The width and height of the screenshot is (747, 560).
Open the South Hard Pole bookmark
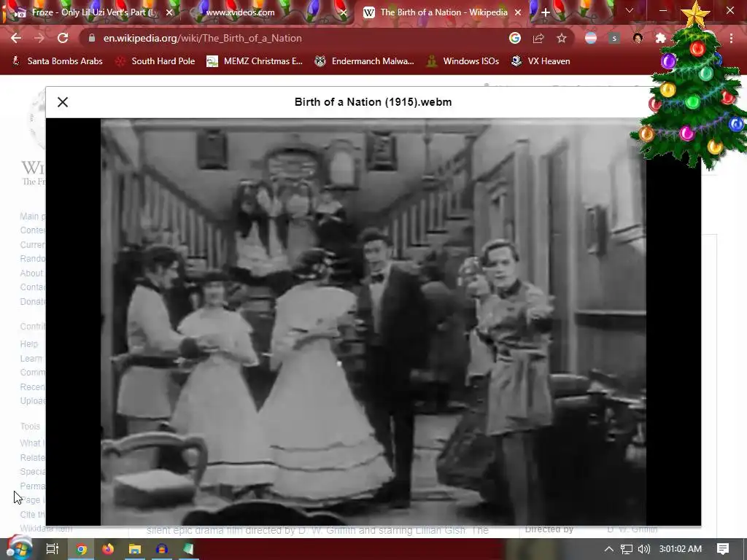coord(155,61)
